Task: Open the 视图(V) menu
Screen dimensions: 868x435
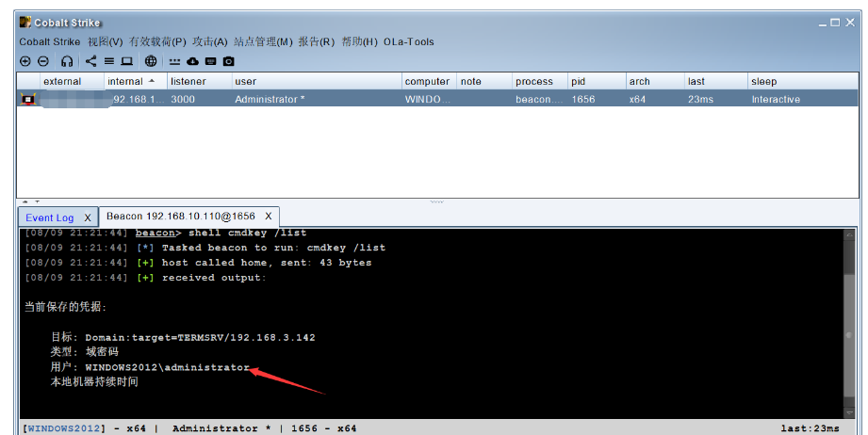Action: (x=106, y=42)
